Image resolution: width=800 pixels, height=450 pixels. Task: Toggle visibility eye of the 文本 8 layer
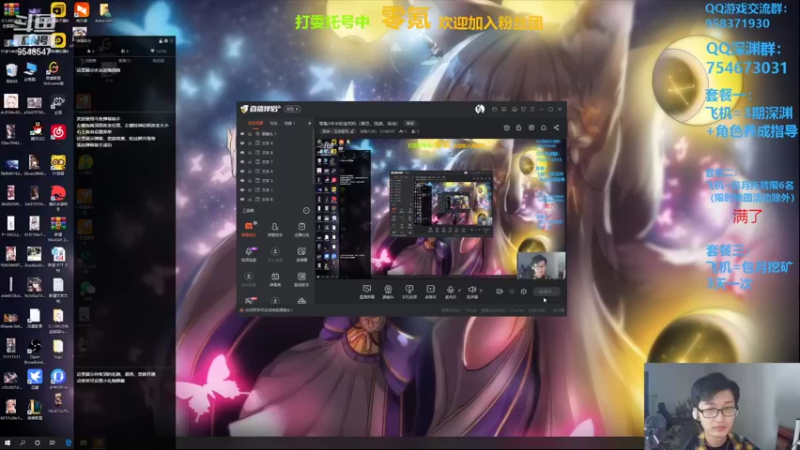242,153
